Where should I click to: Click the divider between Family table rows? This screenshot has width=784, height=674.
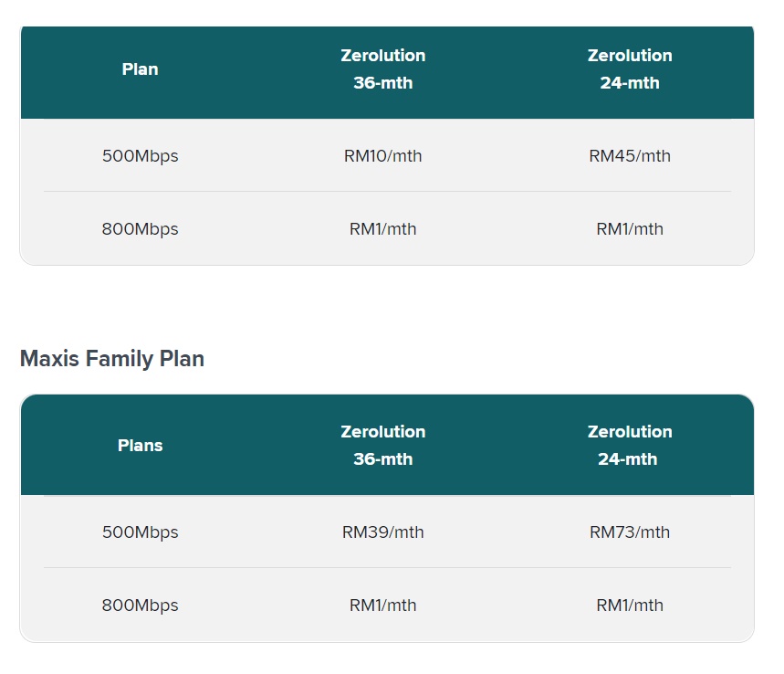(387, 567)
